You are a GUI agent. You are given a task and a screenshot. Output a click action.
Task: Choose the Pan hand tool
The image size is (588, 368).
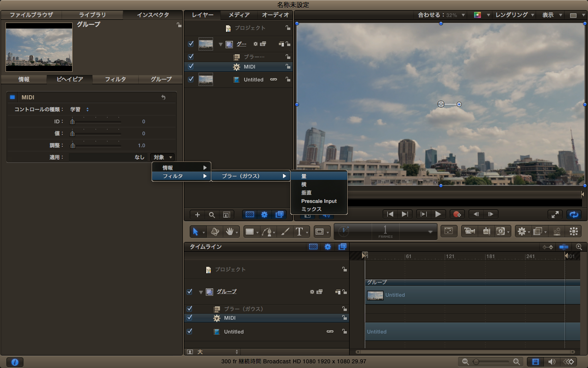pyautogui.click(x=229, y=232)
